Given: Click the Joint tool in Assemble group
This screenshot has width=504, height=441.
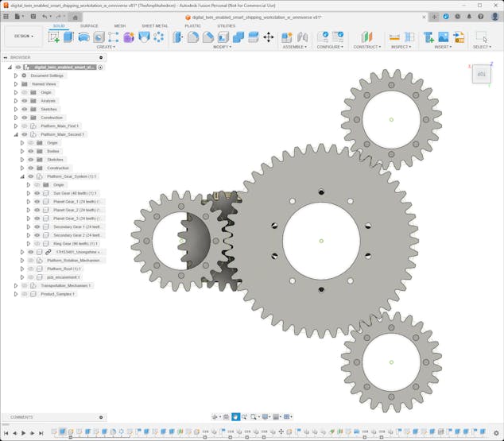Looking at the screenshot, I should [x=288, y=37].
